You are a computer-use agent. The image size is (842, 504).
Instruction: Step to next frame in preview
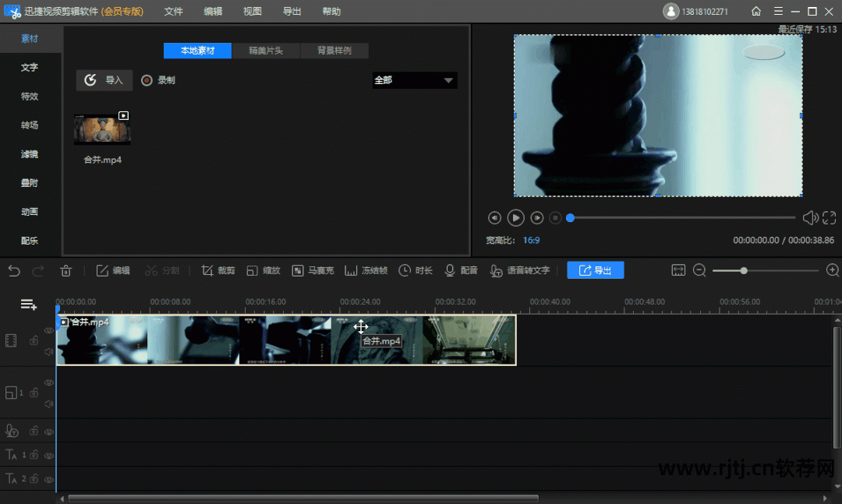(537, 217)
